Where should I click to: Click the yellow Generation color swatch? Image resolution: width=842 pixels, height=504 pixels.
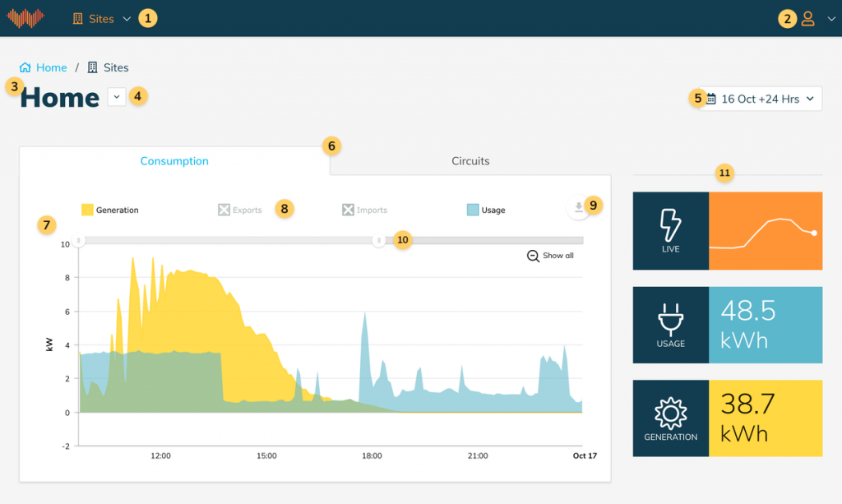(x=87, y=210)
